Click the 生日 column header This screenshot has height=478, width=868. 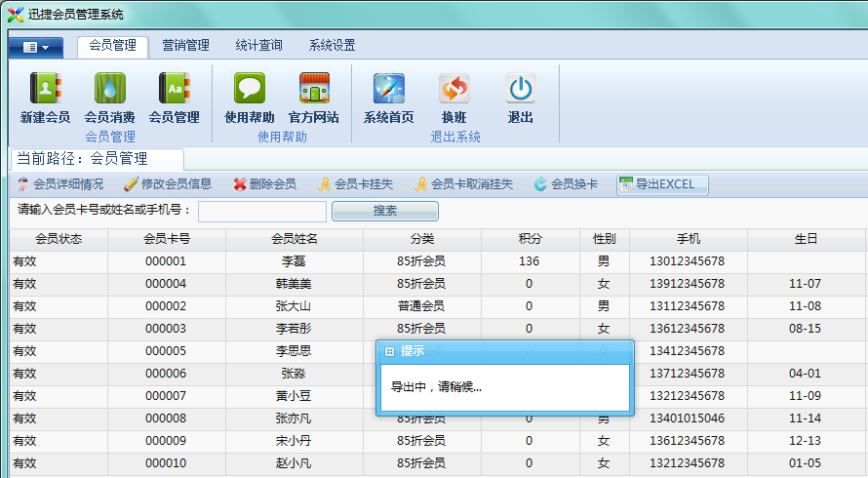806,239
